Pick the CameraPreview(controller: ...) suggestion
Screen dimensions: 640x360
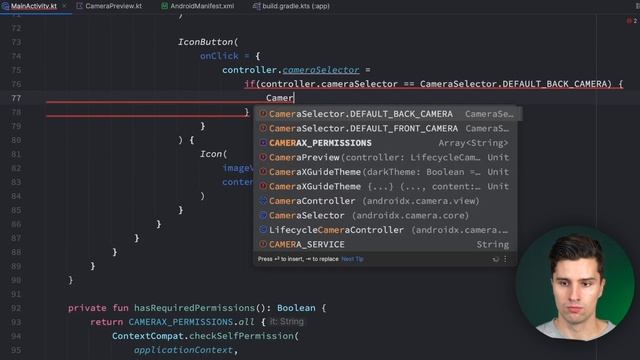click(x=386, y=158)
